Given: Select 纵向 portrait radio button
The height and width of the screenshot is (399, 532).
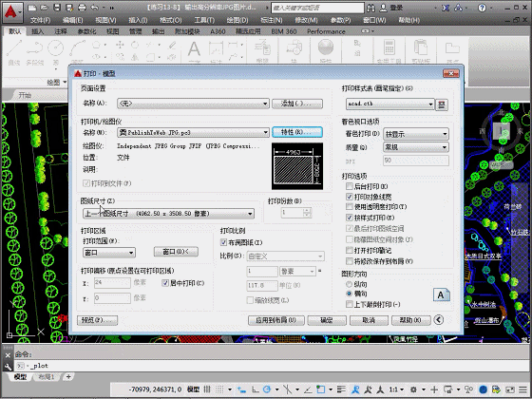Looking at the screenshot, I should 350,284.
